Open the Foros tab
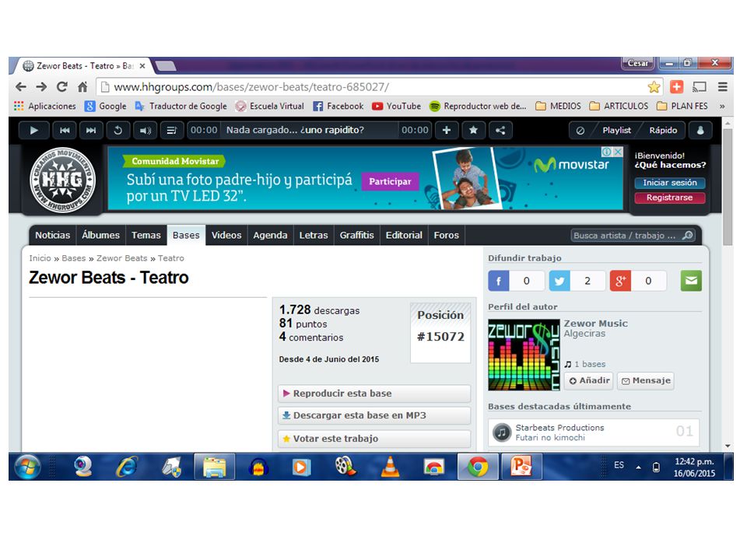The image size is (747, 560). 447,235
